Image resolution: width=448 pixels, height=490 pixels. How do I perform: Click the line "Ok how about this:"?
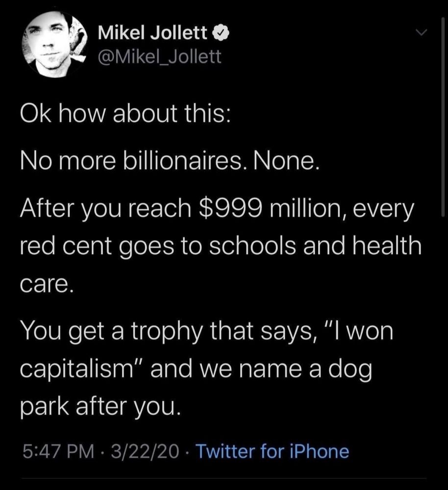[125, 113]
